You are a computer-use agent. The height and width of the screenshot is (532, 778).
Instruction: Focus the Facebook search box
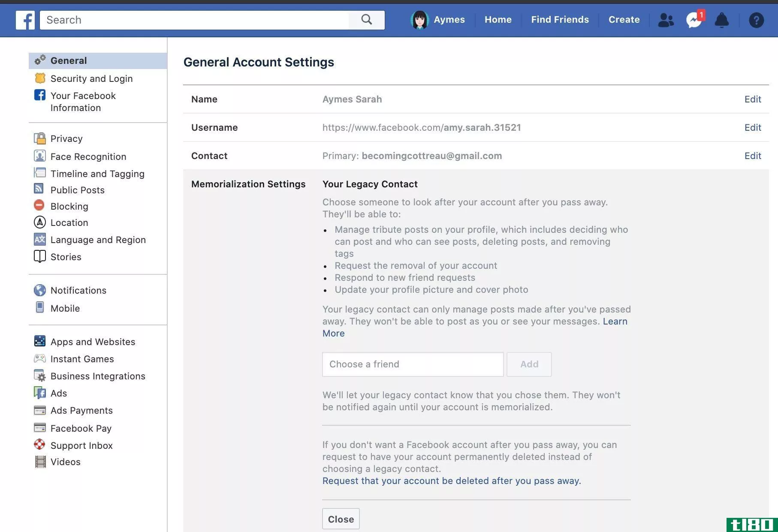pyautogui.click(x=194, y=20)
